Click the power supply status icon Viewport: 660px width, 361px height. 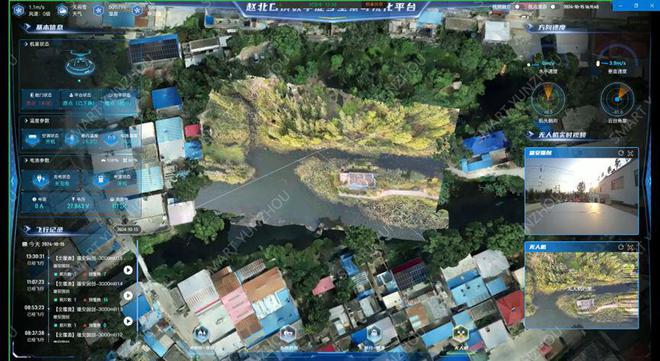click(x=101, y=180)
